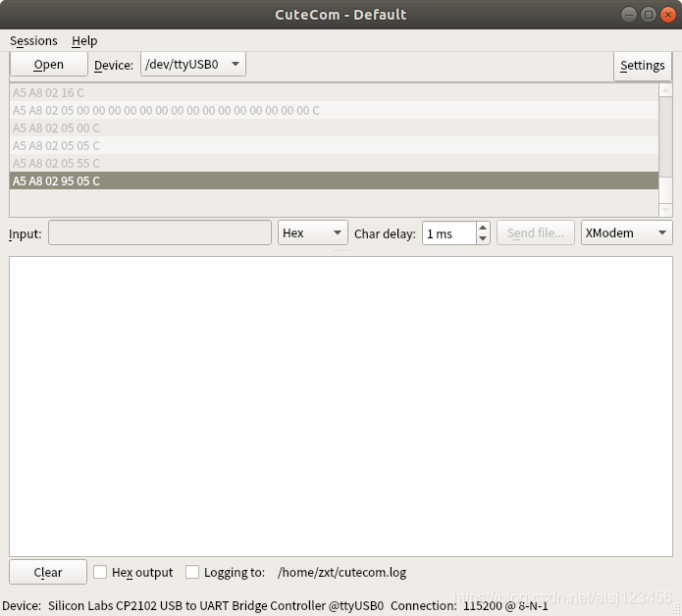Select highlighted entry A5 A8 02 95 05 C
This screenshot has width=682, height=616.
[x=334, y=180]
